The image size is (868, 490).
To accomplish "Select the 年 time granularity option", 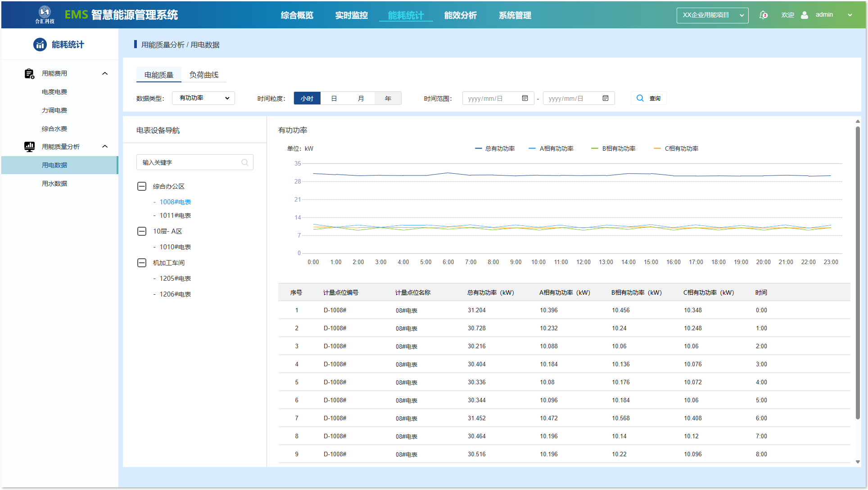I will [388, 98].
